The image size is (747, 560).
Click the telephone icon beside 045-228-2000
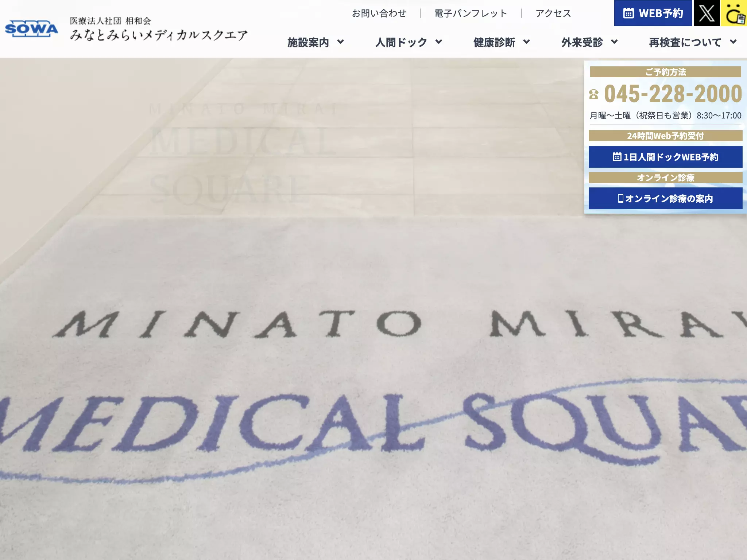(594, 94)
